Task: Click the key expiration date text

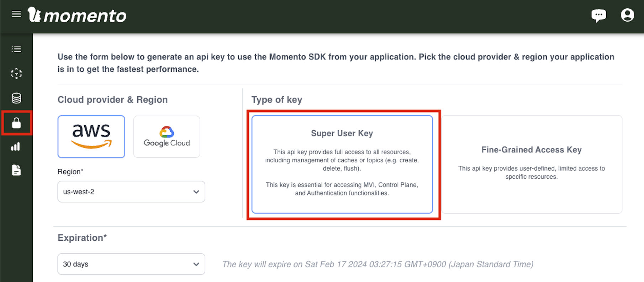Action: [378, 264]
